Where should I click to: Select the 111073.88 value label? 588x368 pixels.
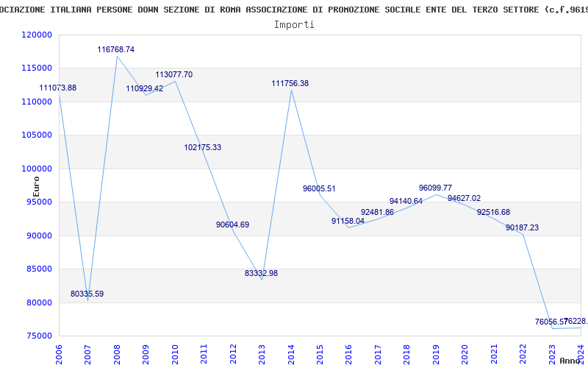[x=58, y=88]
